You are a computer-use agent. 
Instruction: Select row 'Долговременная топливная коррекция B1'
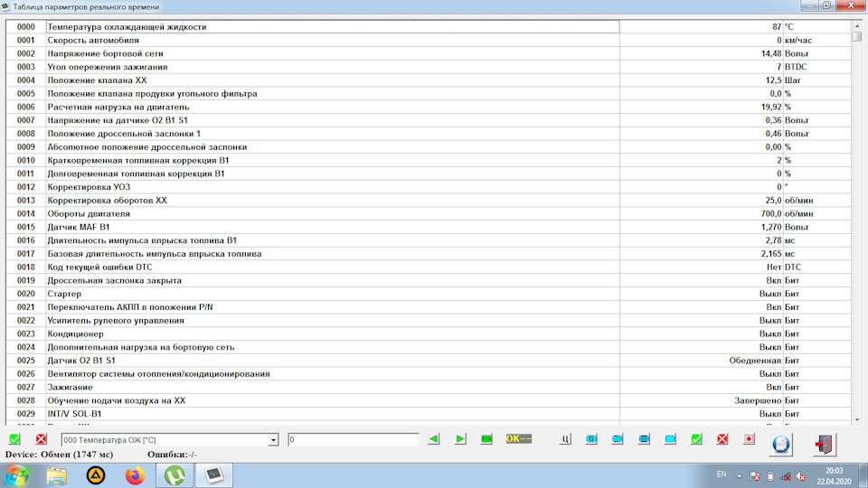(429, 174)
